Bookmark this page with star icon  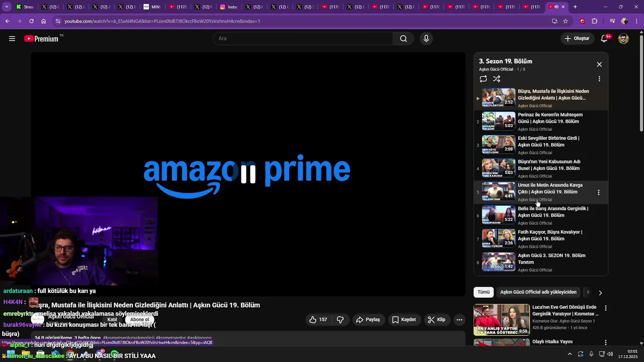click(x=566, y=21)
